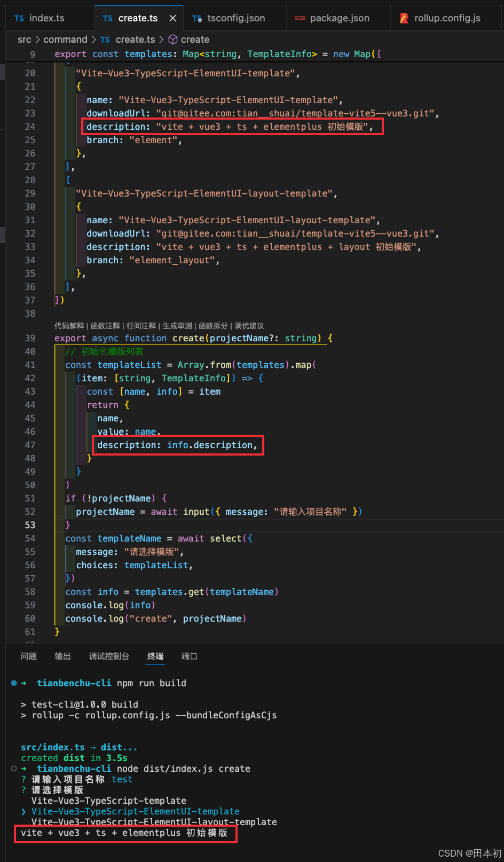This screenshot has width=504, height=862.
Task: Click line number 39 in gutter
Action: 30,338
